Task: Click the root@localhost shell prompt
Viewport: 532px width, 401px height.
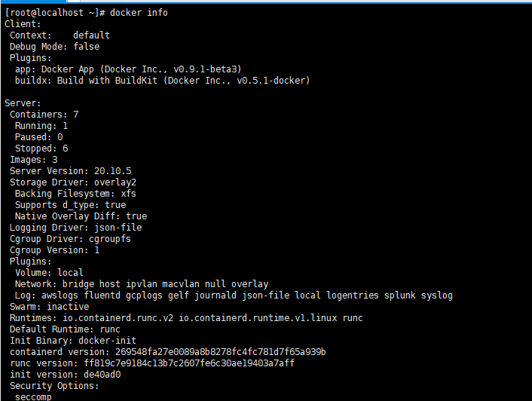Action: (x=55, y=13)
